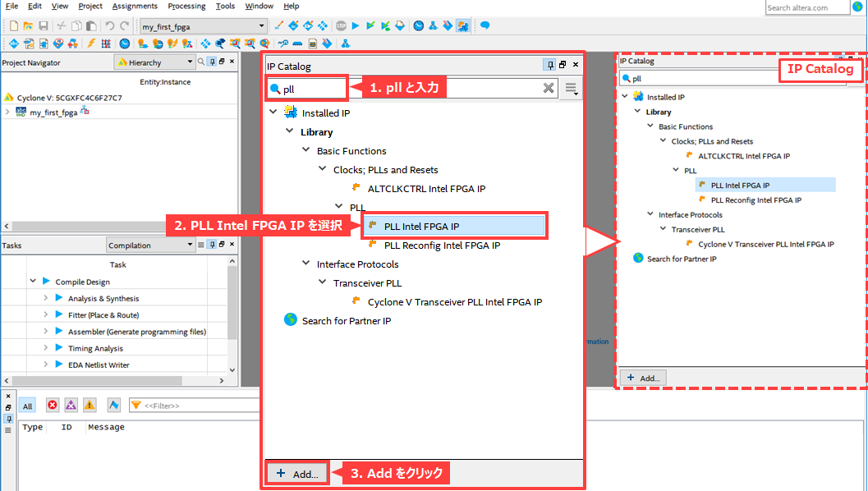Open the Assignments menu

click(x=135, y=6)
